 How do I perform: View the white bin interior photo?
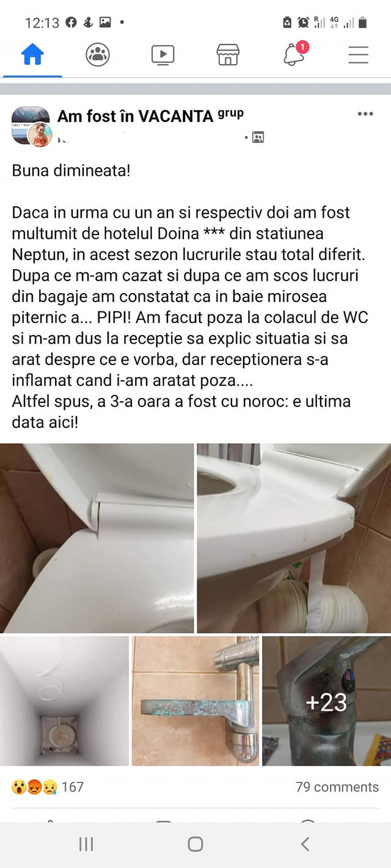coord(64,701)
